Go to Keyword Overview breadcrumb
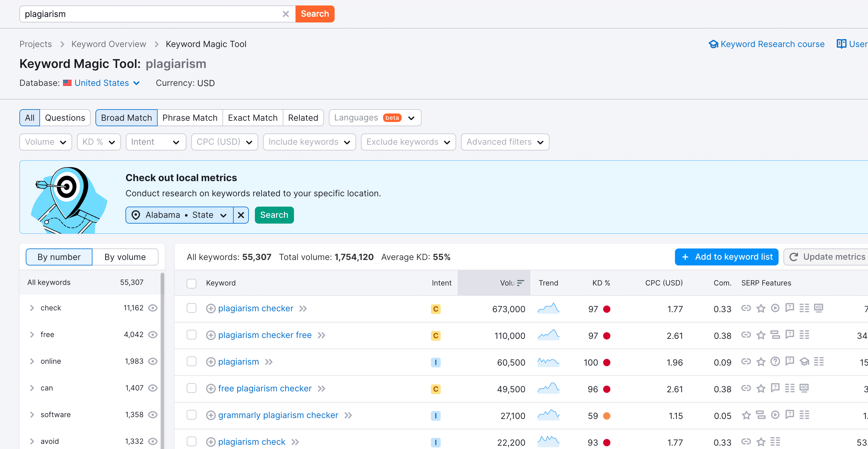The width and height of the screenshot is (868, 449). (x=109, y=44)
